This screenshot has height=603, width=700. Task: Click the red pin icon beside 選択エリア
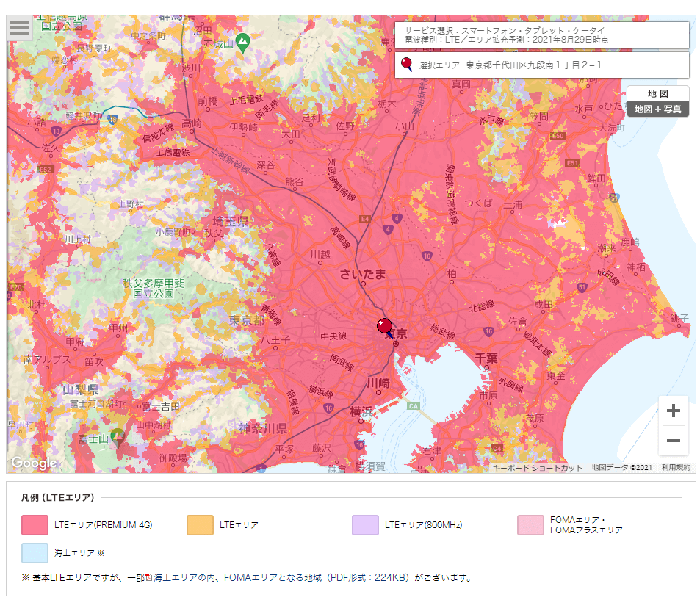point(406,65)
